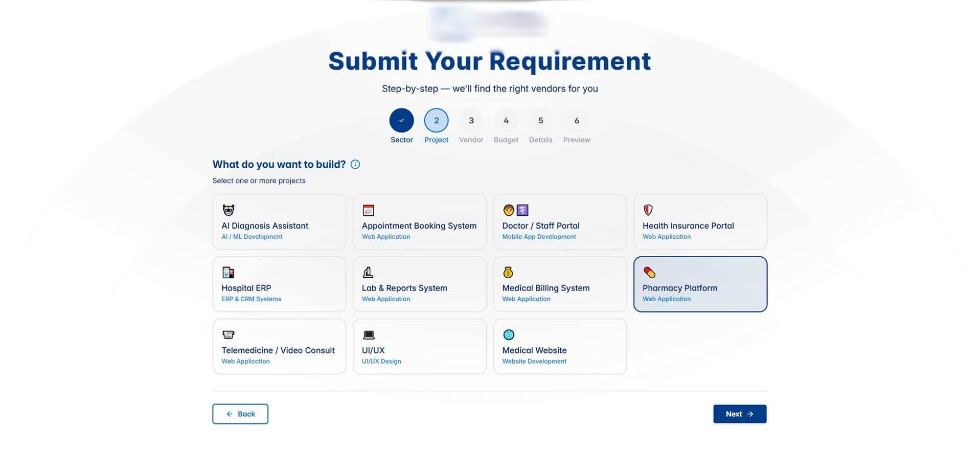Click 'Website Development' category text
The width and height of the screenshot is (980, 469).
point(534,362)
